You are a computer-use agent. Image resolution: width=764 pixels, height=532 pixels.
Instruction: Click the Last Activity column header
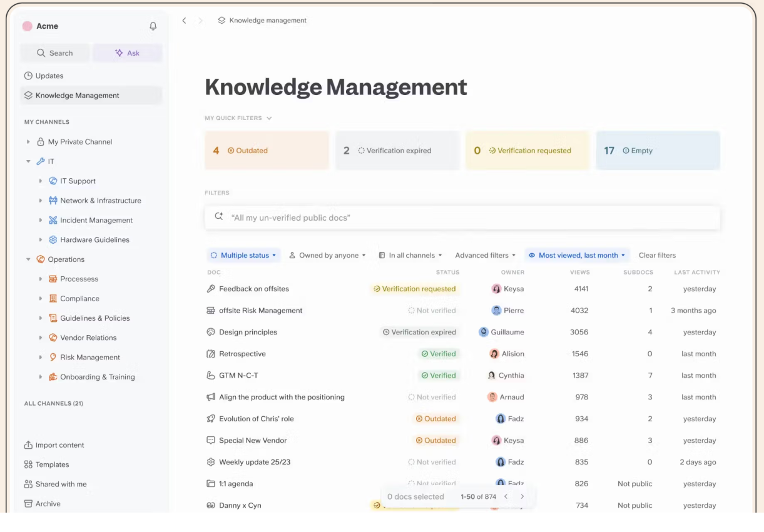[x=697, y=273]
